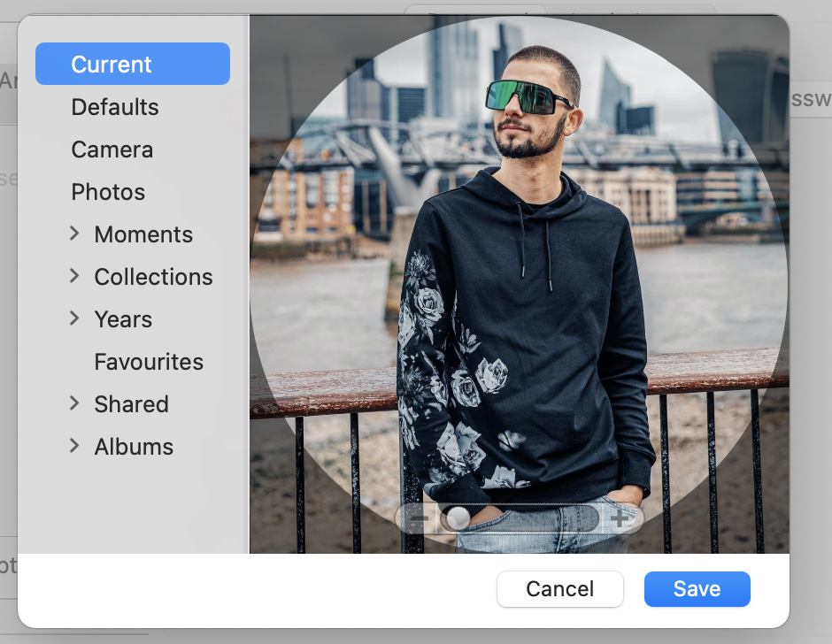Click the Years disclosure chevron
Screen dimensions: 832x644
pyautogui.click(x=75, y=318)
